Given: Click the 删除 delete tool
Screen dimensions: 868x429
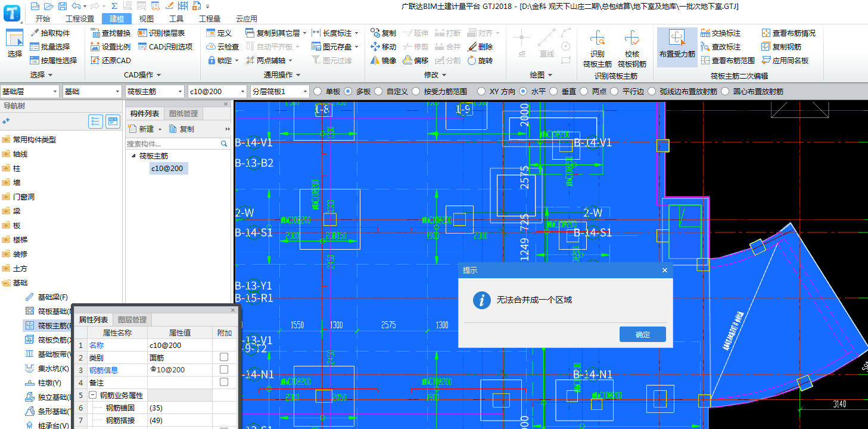Looking at the screenshot, I should [480, 46].
